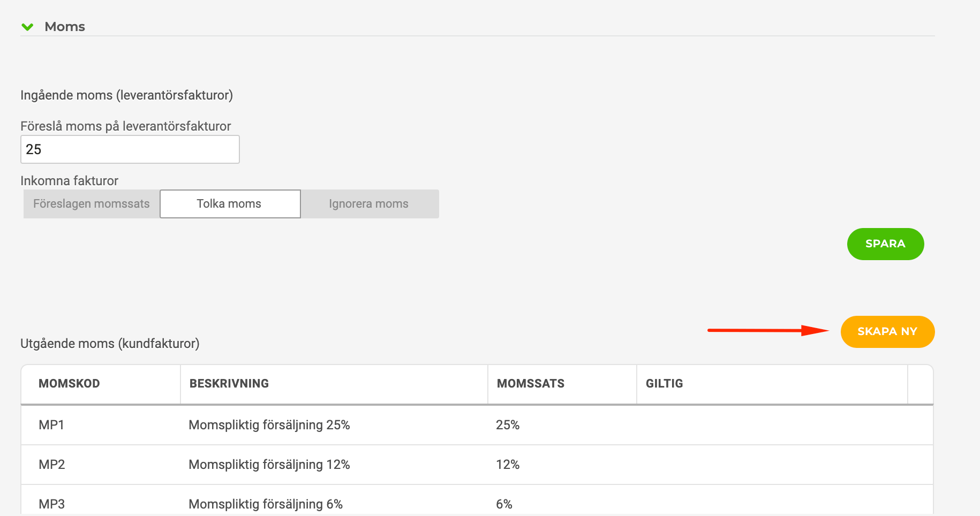The image size is (980, 516).
Task: Select the Föreslagen momssats option
Action: point(92,204)
